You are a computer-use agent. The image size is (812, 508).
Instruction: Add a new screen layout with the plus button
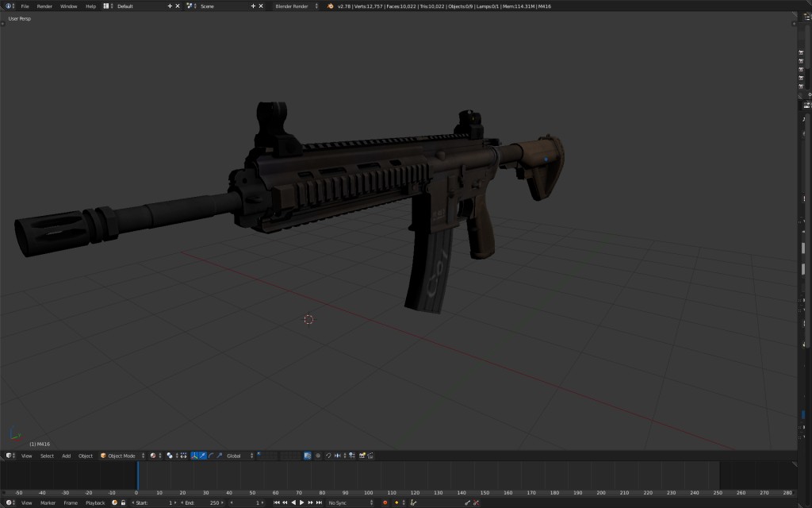coord(170,6)
